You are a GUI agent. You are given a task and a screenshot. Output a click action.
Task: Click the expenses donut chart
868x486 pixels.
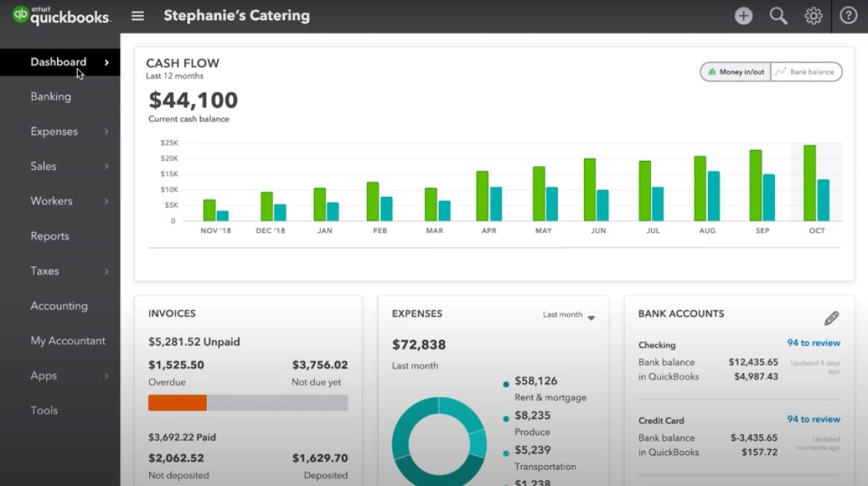(x=439, y=442)
